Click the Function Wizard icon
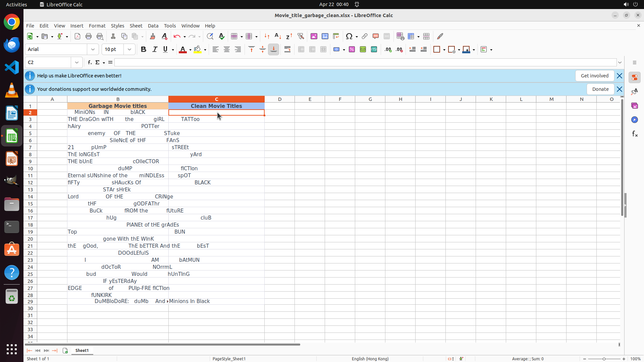644x362 pixels. (90, 62)
